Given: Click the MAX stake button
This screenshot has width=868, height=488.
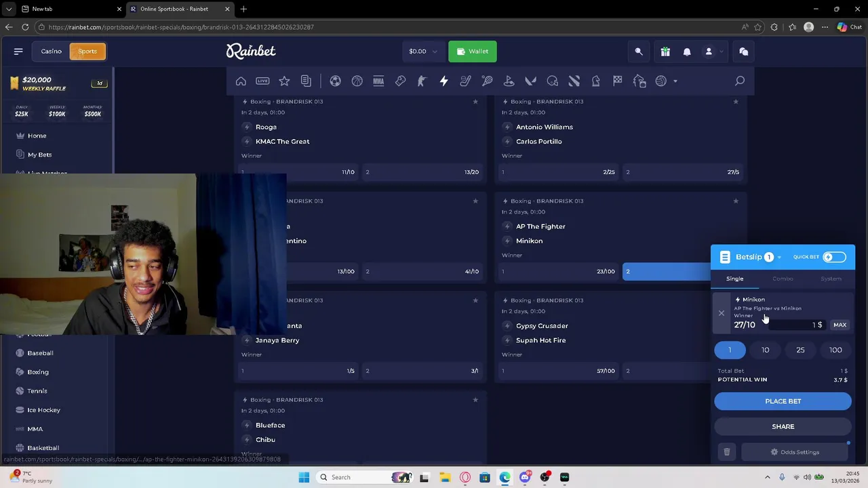Looking at the screenshot, I should pyautogui.click(x=840, y=325).
